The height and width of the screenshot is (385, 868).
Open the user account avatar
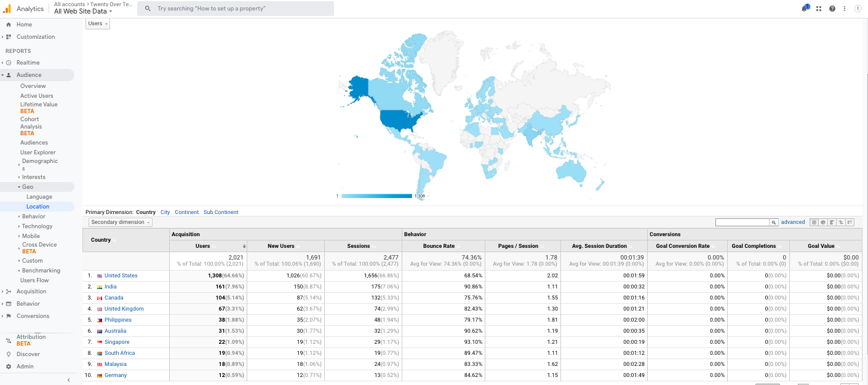point(858,9)
